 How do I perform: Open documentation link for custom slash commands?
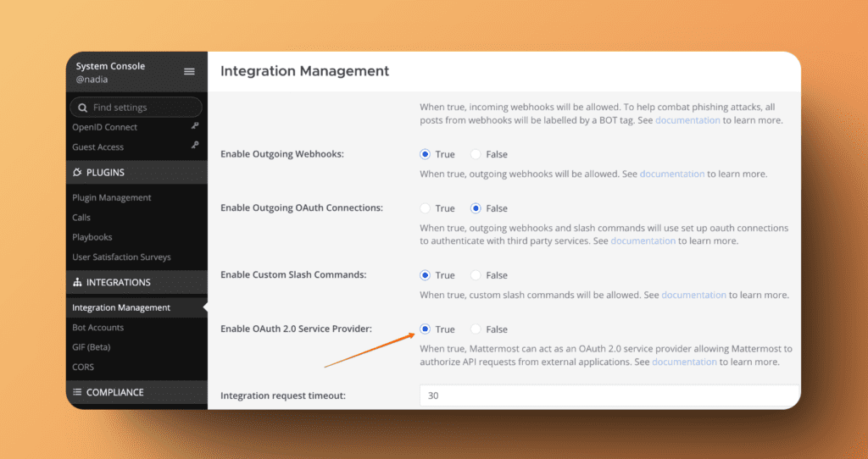click(x=693, y=295)
